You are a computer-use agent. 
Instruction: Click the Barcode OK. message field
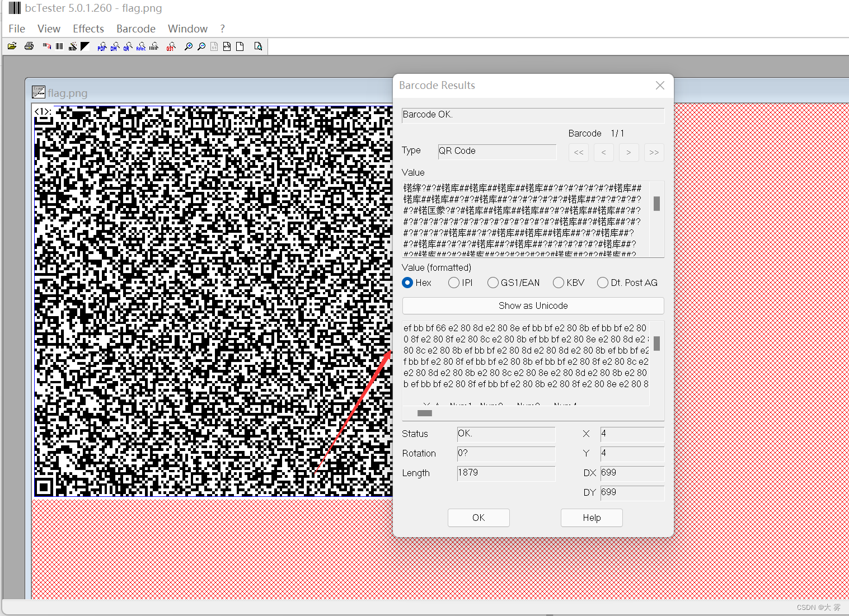pos(533,115)
